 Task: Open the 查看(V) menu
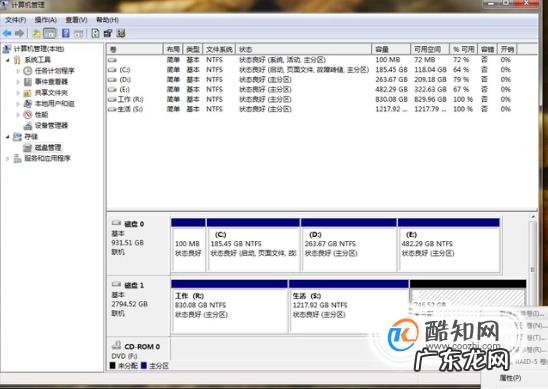(77, 20)
